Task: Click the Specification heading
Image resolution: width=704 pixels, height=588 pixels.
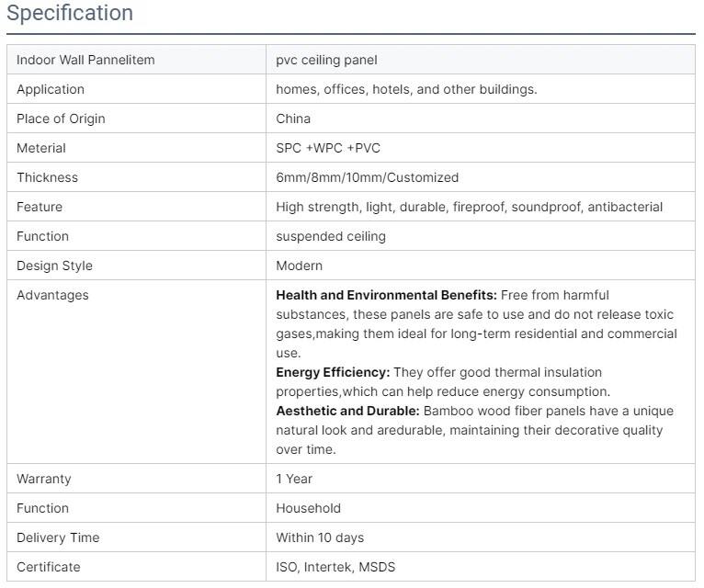Action: pyautogui.click(x=70, y=14)
